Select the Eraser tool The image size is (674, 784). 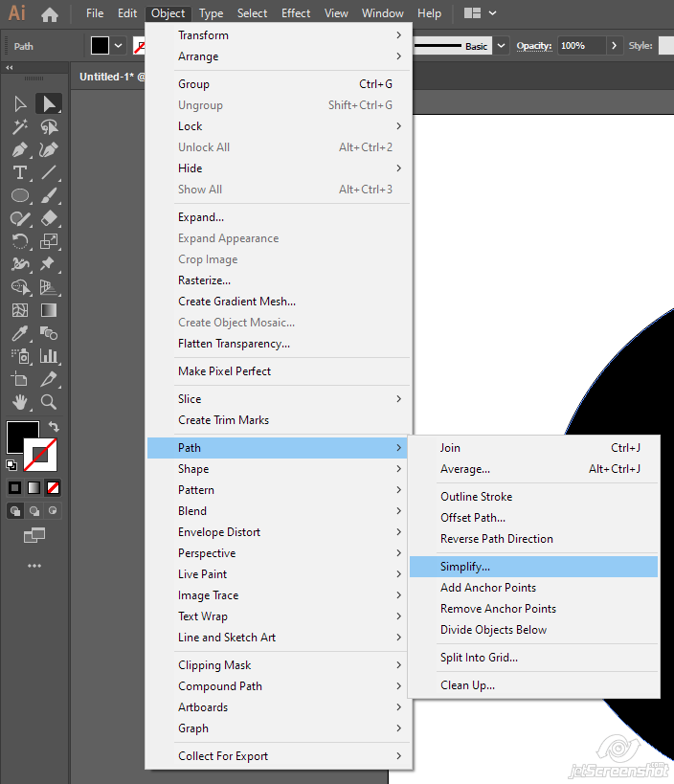tap(49, 218)
